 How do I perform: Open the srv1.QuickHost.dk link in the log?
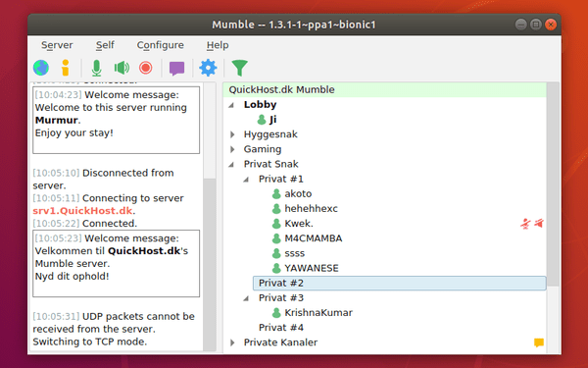[x=82, y=211]
